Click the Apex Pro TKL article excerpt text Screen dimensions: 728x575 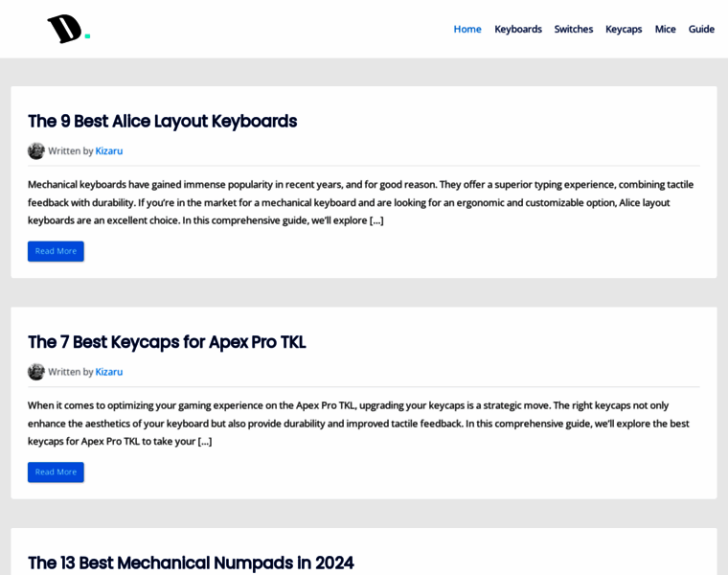point(358,424)
